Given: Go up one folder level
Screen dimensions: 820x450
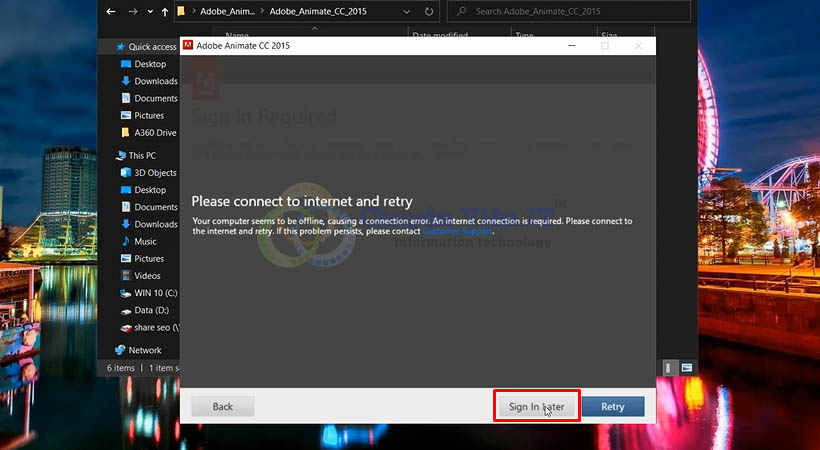Looking at the screenshot, I should pyautogui.click(x=164, y=13).
